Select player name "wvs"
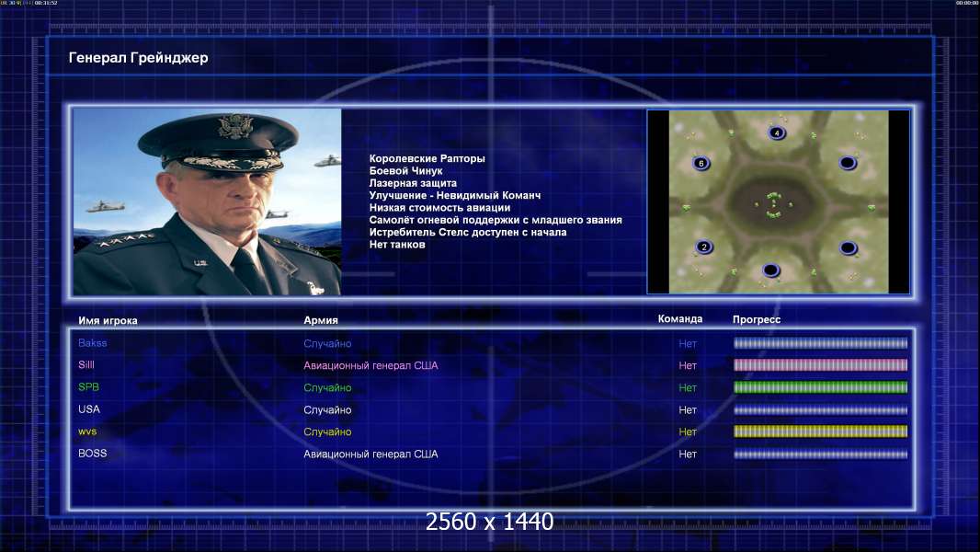 tap(87, 432)
